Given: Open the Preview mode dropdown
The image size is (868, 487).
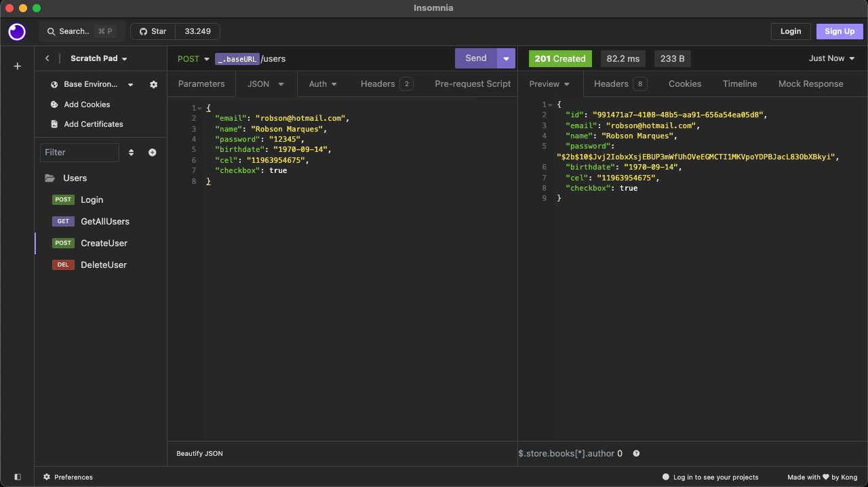Looking at the screenshot, I should click(x=550, y=84).
